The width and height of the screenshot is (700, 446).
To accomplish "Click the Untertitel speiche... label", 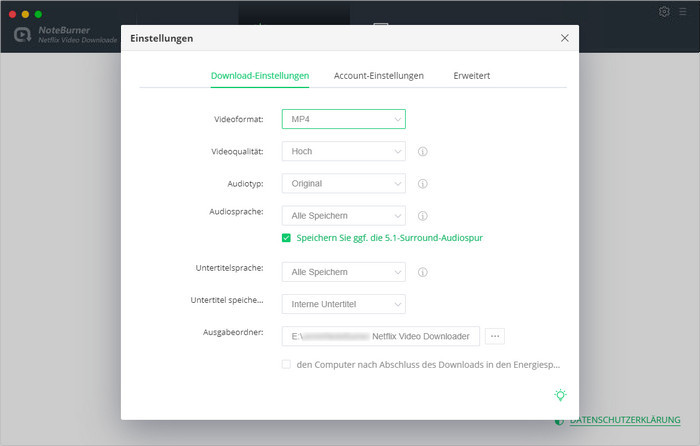I will (x=227, y=300).
